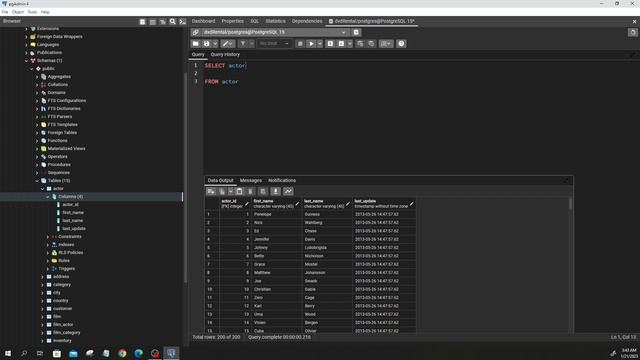The height and width of the screenshot is (360, 640).
Task: Edit the actor_id column header pencil
Action: [247, 204]
